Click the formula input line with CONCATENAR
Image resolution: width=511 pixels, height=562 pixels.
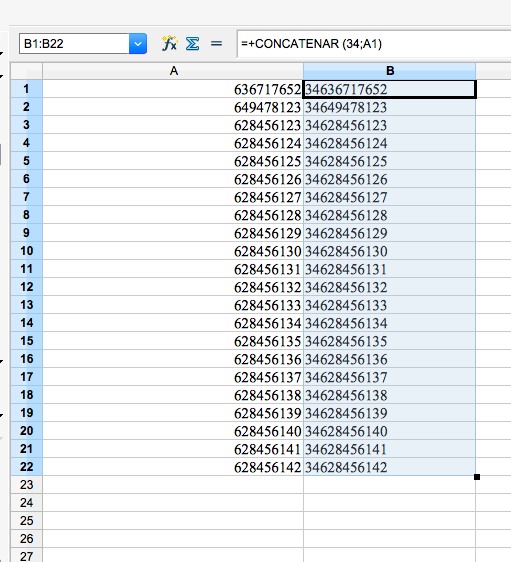(x=374, y=44)
